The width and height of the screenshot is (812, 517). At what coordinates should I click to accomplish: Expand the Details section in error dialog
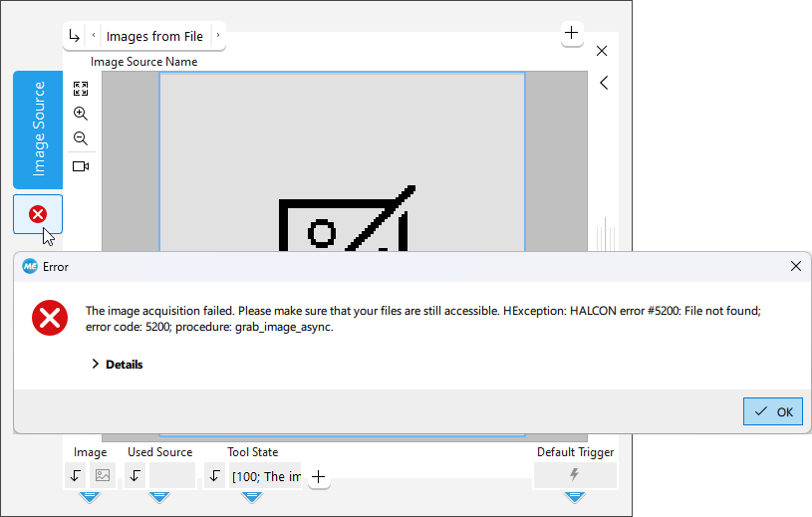pos(117,365)
